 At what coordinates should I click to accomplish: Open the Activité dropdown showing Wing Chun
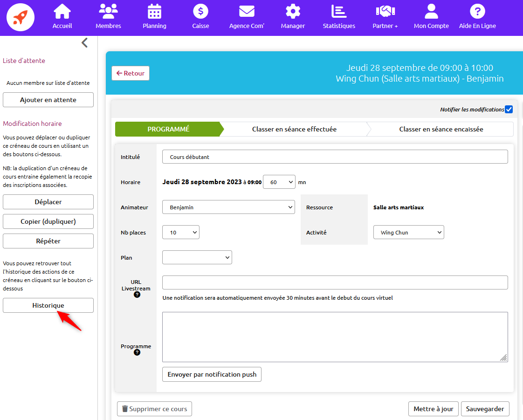409,233
